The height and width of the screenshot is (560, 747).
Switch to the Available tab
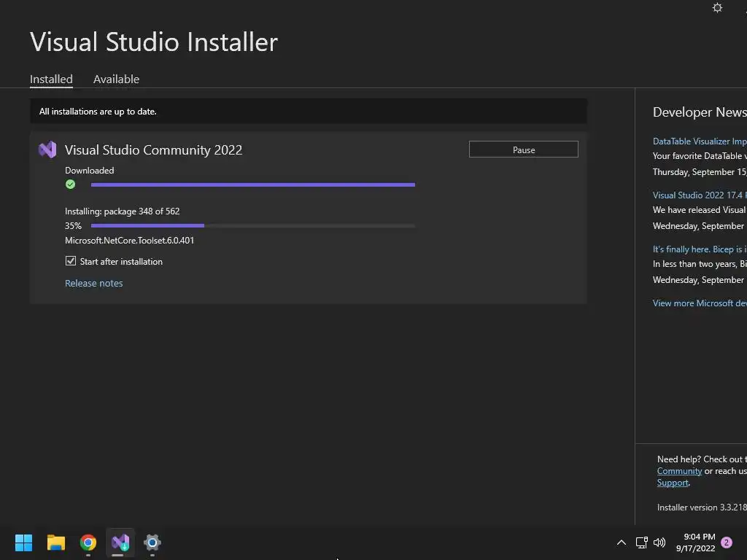pos(116,79)
